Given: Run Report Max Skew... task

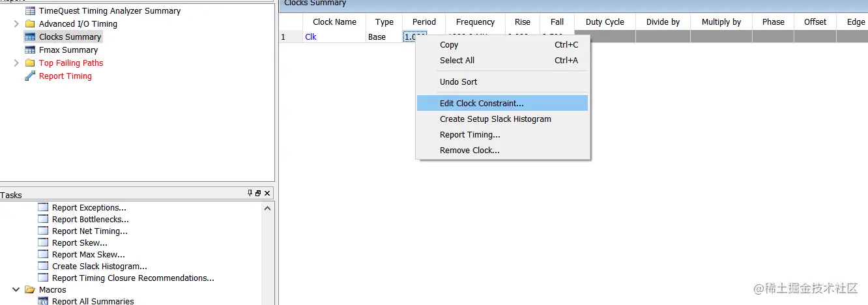Looking at the screenshot, I should [x=89, y=255].
